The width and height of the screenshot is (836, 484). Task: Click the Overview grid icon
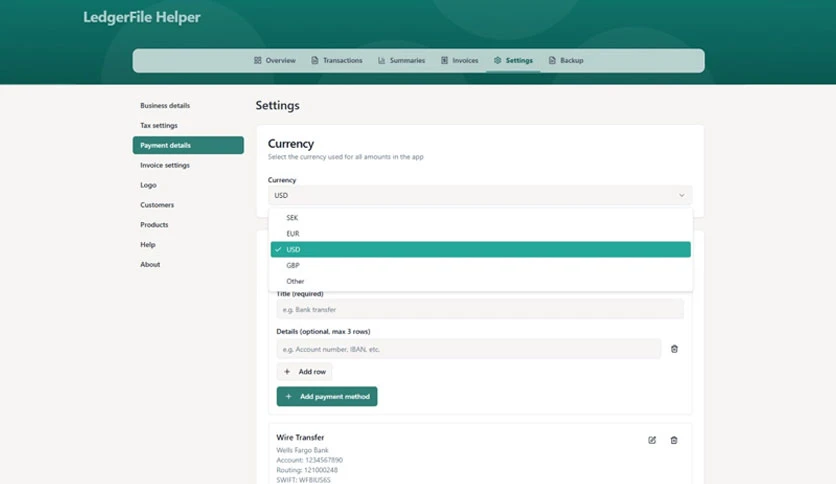(x=258, y=60)
